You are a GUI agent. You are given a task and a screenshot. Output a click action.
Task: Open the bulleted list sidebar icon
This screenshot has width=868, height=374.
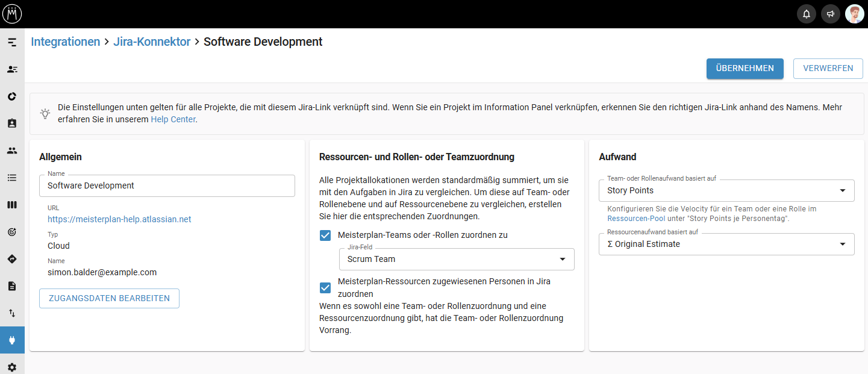click(12, 178)
